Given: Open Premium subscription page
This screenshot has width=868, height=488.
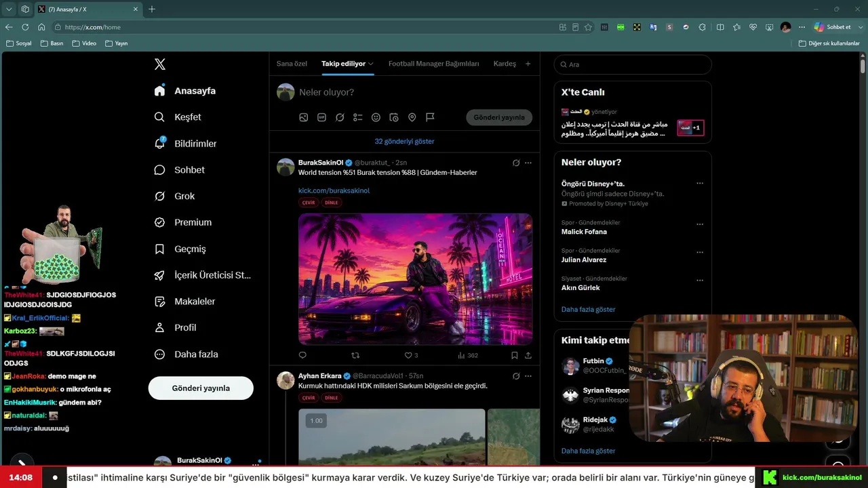Looking at the screenshot, I should pyautogui.click(x=183, y=222).
